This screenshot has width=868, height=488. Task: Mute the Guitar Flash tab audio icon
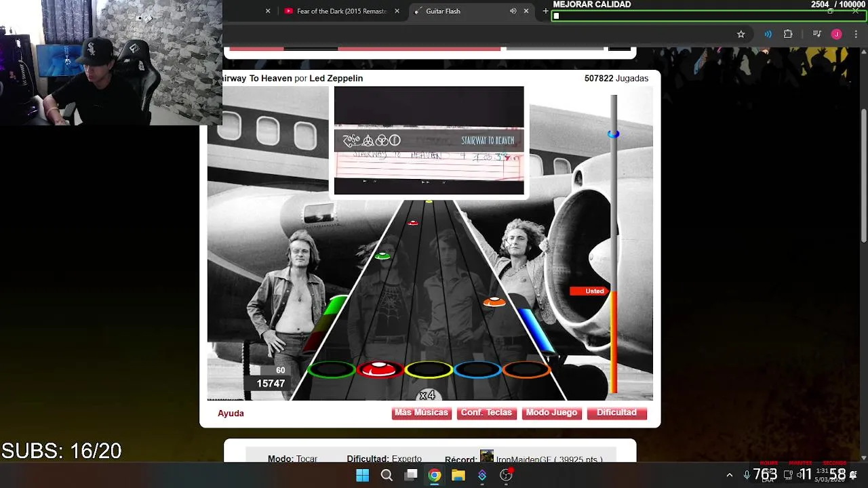click(x=513, y=11)
